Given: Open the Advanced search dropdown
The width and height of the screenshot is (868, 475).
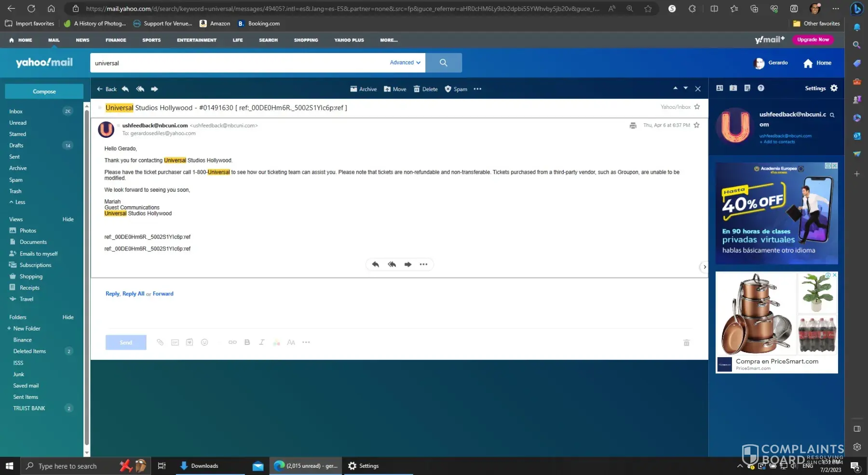Looking at the screenshot, I should click(x=405, y=63).
